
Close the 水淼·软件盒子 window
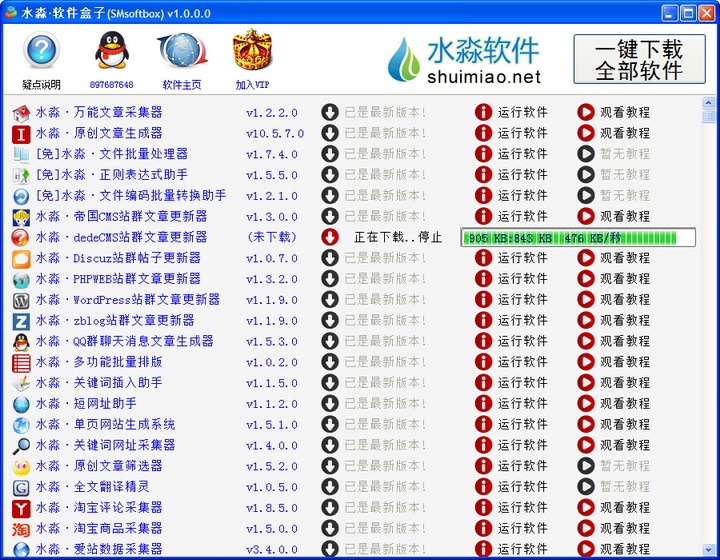click(706, 13)
